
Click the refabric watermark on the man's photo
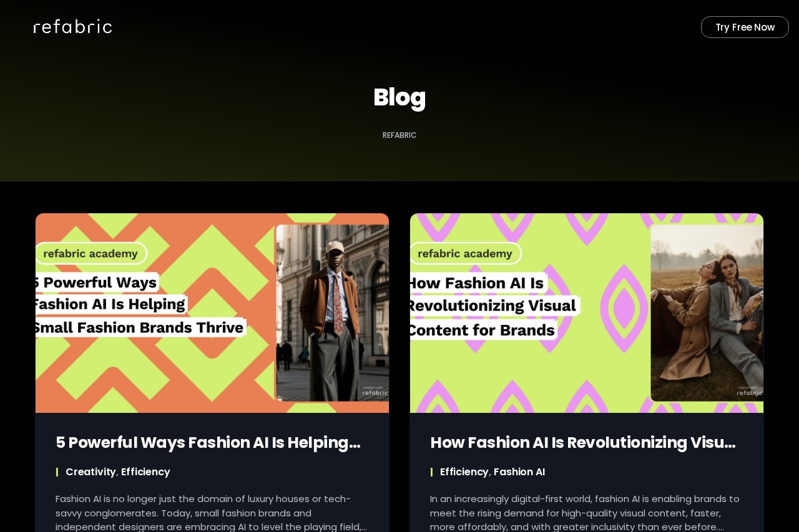tap(375, 391)
